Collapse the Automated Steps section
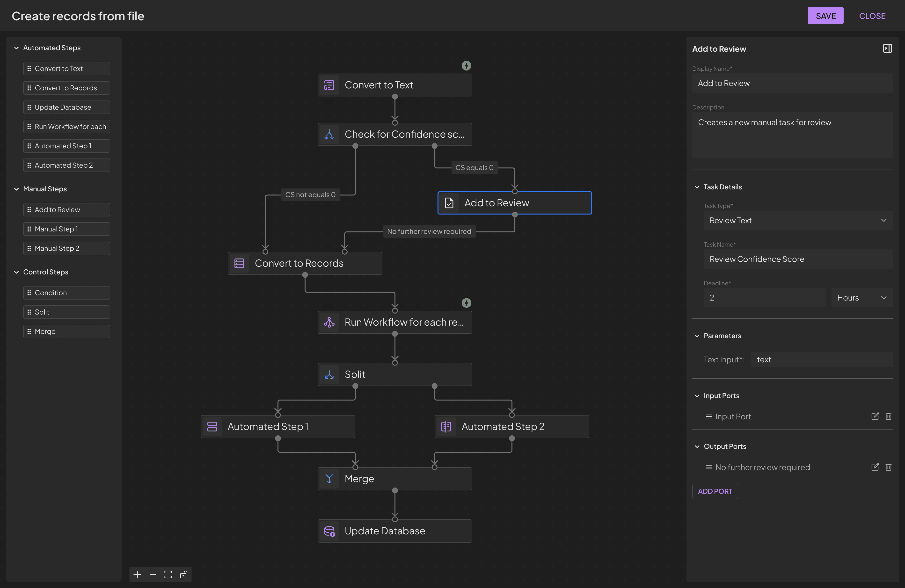905x588 pixels. (x=16, y=48)
